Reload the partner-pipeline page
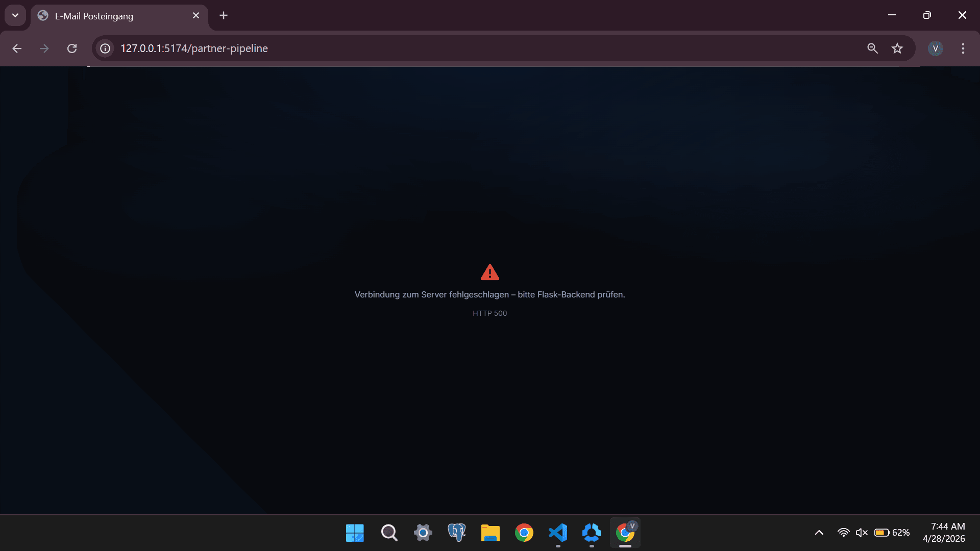Screen dimensions: 980x551 (72, 48)
